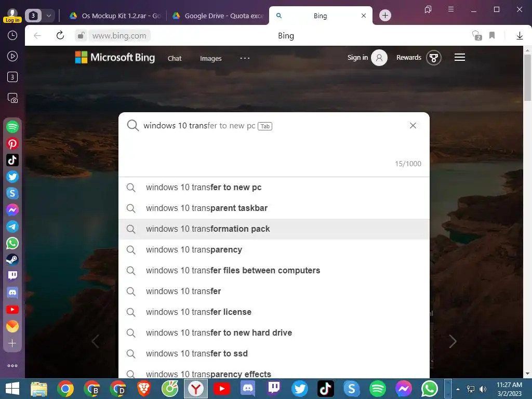The width and height of the screenshot is (532, 399).
Task: Open the browser main menu icon
Action: [x=451, y=9]
